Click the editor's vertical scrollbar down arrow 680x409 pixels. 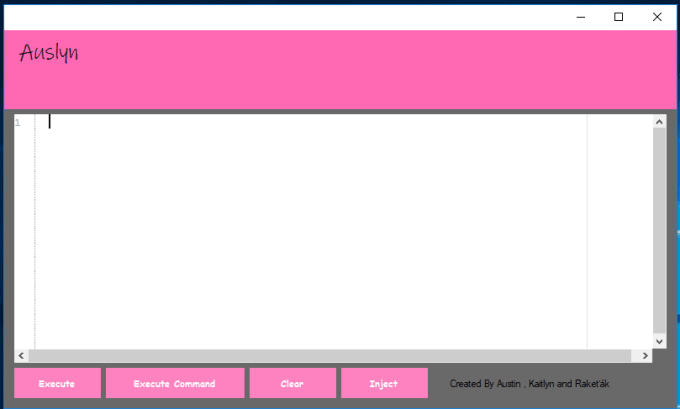pos(659,341)
